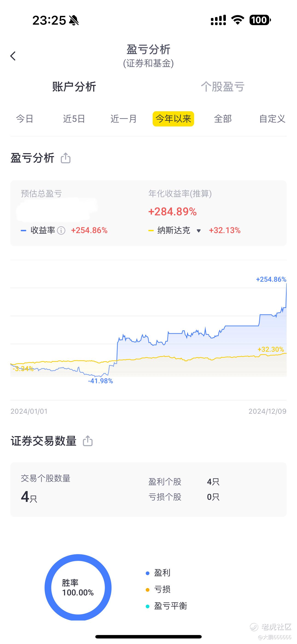Share the 盈亏分析 section
This screenshot has height=644, width=297.
click(x=66, y=158)
